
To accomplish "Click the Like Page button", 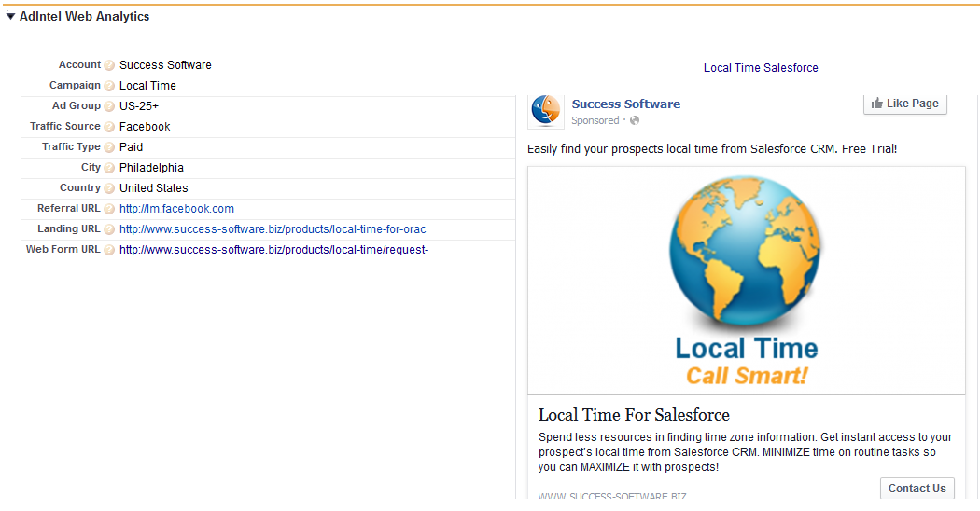I will coord(905,104).
